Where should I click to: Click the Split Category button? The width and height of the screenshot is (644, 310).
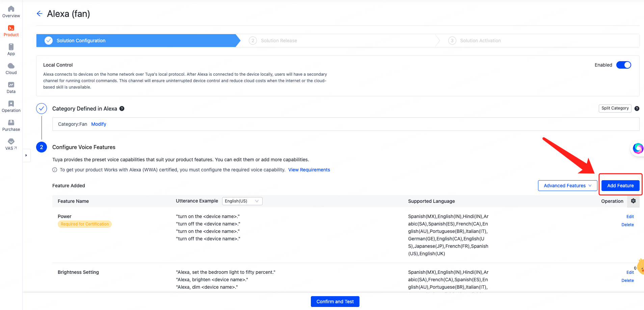point(615,108)
